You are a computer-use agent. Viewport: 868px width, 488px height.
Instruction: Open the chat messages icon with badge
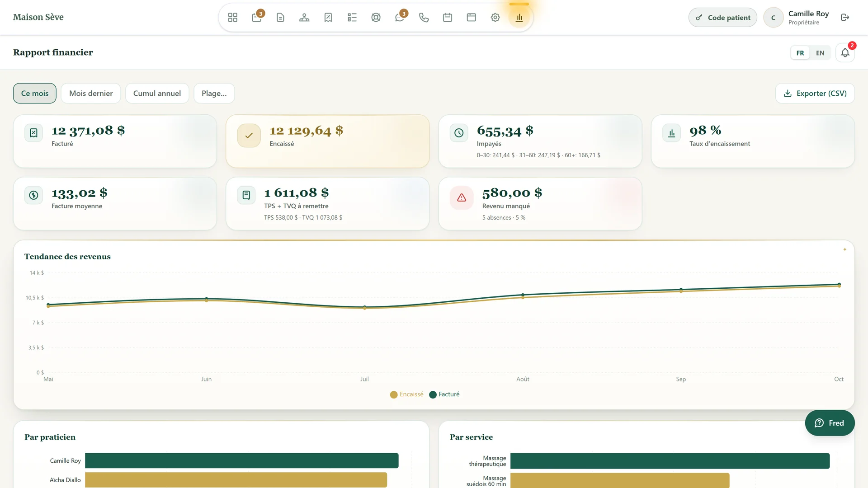(x=400, y=18)
